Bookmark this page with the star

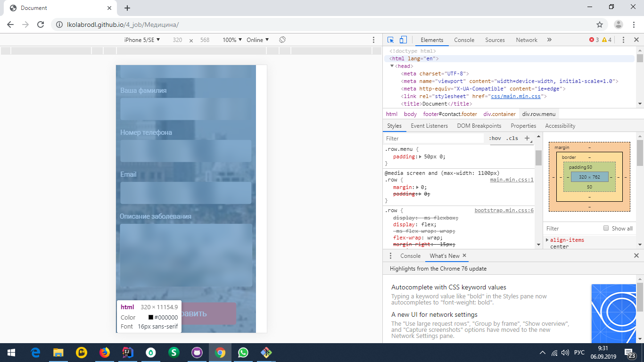click(600, 25)
